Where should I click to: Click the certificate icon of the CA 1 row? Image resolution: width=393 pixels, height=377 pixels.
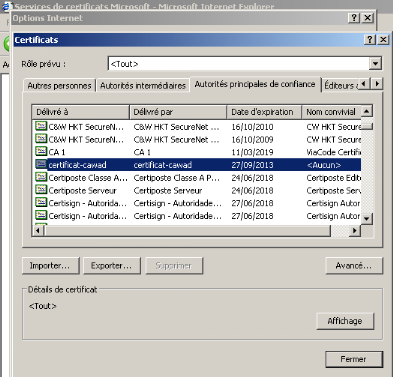tap(41, 152)
